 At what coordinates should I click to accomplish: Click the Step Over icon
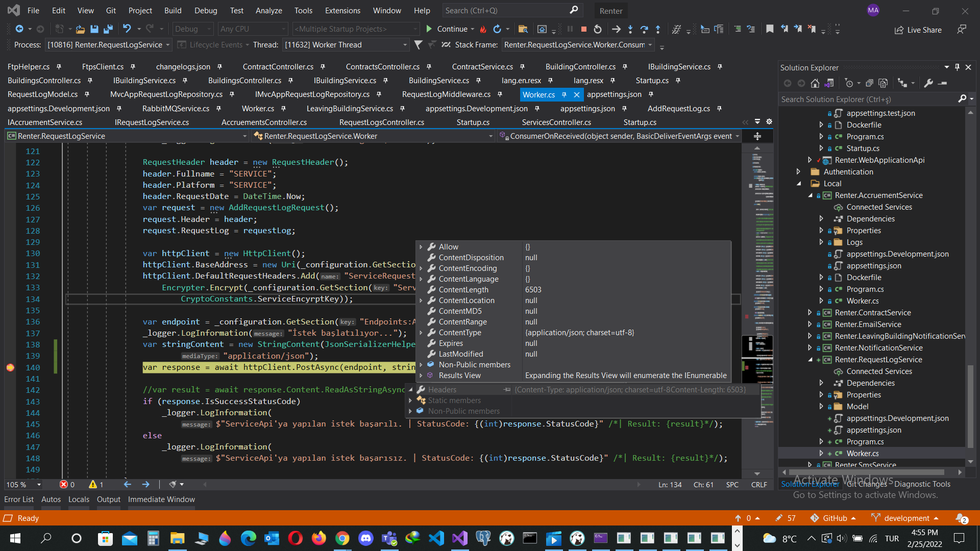644,29
